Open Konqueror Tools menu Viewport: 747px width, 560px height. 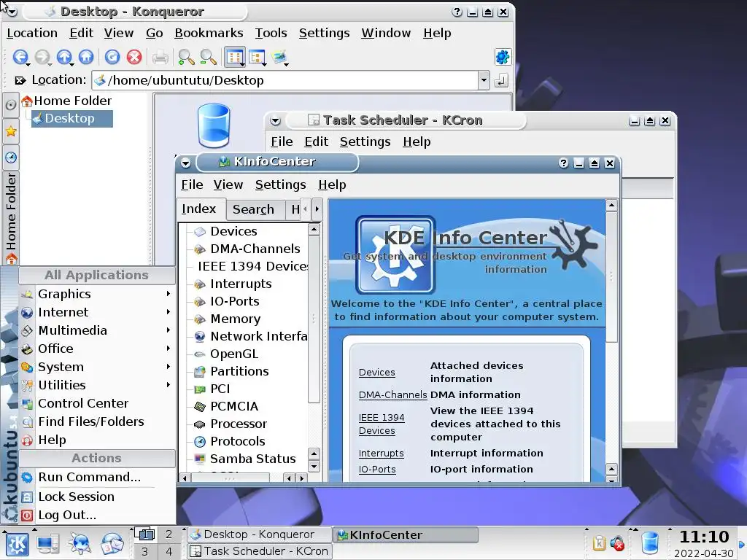point(271,33)
